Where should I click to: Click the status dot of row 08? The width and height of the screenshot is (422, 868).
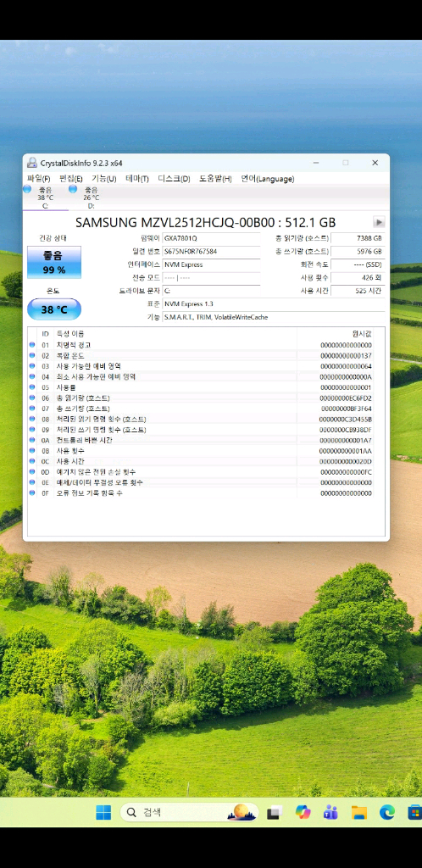click(x=32, y=419)
